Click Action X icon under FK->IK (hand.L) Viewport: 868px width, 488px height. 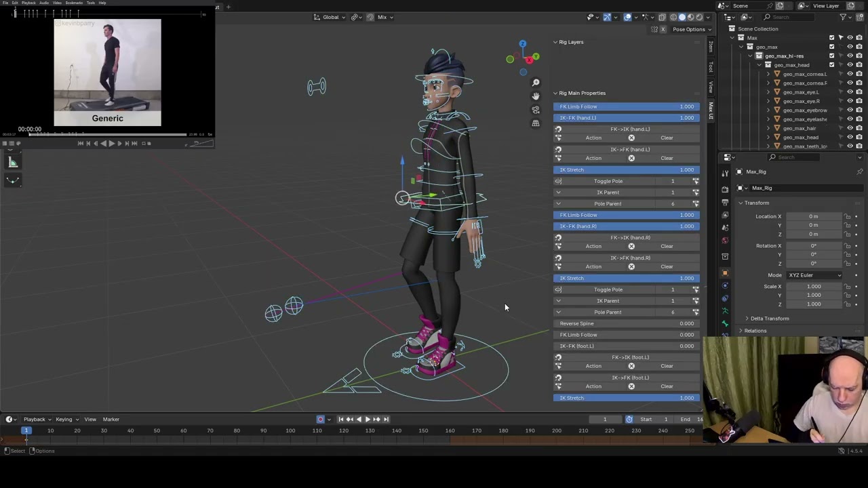631,138
